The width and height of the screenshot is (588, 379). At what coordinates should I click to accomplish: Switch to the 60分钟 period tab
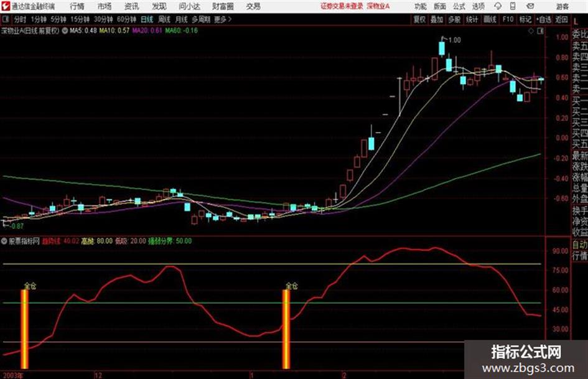[x=127, y=19]
